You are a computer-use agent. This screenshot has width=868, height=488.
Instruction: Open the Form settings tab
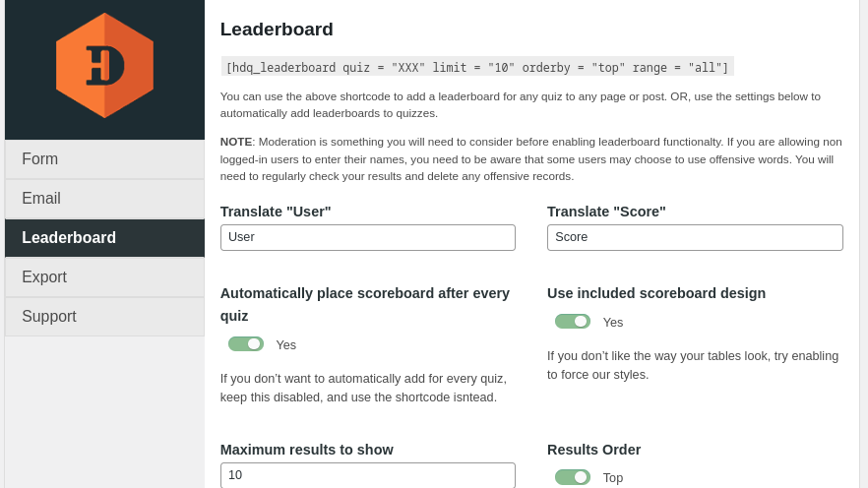pyautogui.click(x=104, y=159)
